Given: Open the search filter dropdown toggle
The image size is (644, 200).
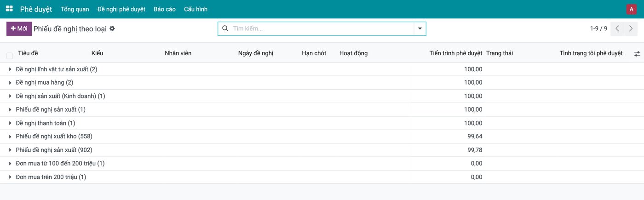Looking at the screenshot, I should (x=420, y=29).
